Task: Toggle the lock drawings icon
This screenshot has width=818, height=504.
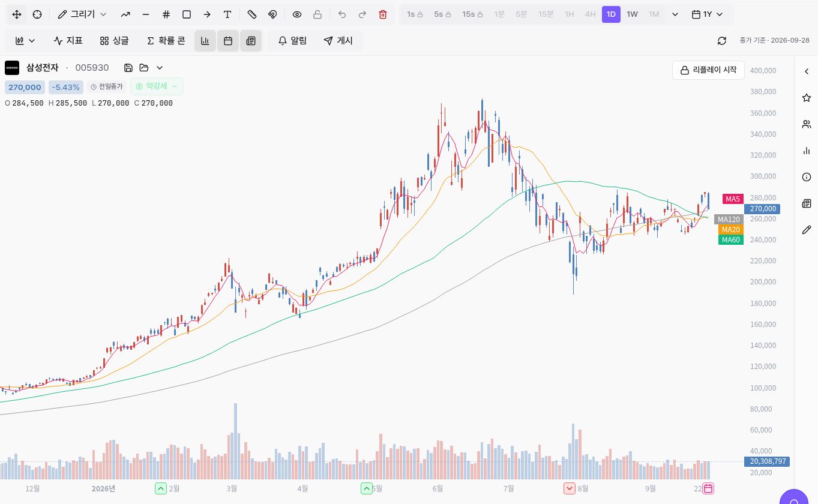Action: (x=317, y=14)
